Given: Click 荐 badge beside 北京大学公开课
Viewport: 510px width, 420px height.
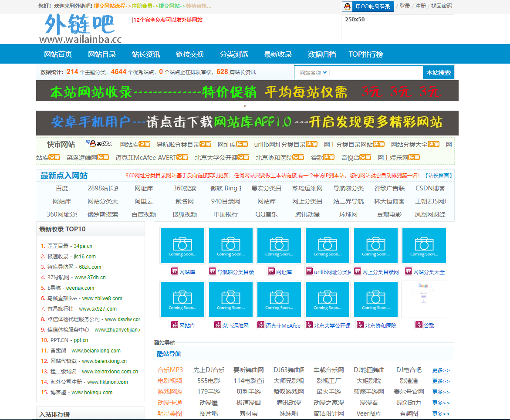Looking at the screenshot, I should tap(309, 325).
